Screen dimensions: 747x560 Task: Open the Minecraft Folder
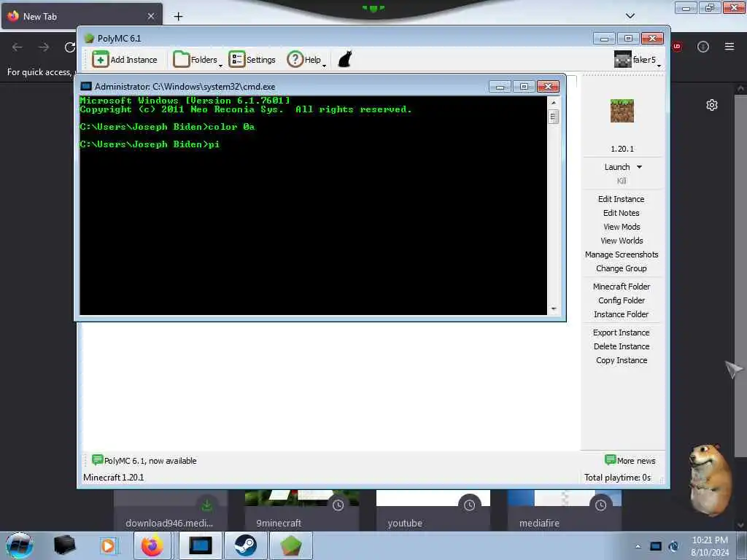(x=622, y=286)
